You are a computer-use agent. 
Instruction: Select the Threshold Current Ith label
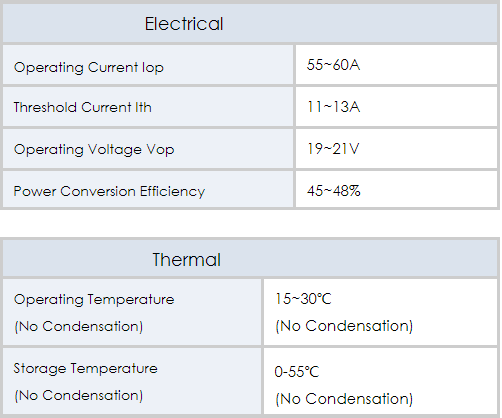coord(83,107)
